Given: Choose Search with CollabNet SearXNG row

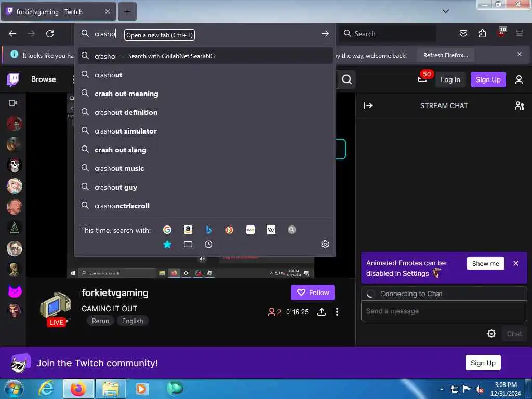Looking at the screenshot, I should pyautogui.click(x=205, y=56).
